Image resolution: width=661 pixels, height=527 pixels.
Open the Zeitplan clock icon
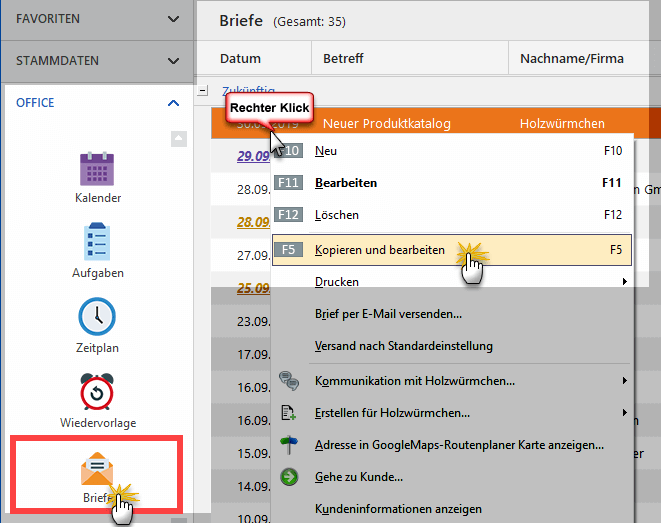(97, 317)
